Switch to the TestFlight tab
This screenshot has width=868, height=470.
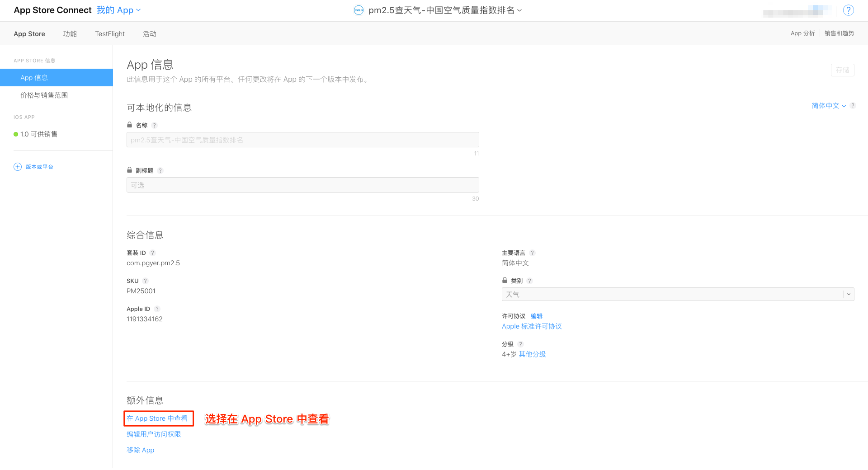click(x=110, y=34)
